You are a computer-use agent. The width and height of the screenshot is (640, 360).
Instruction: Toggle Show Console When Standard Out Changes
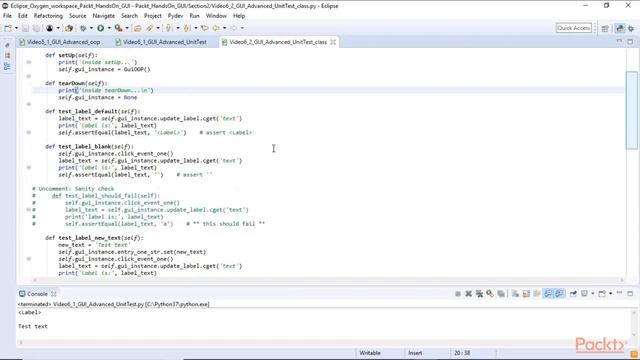pyautogui.click(x=548, y=294)
